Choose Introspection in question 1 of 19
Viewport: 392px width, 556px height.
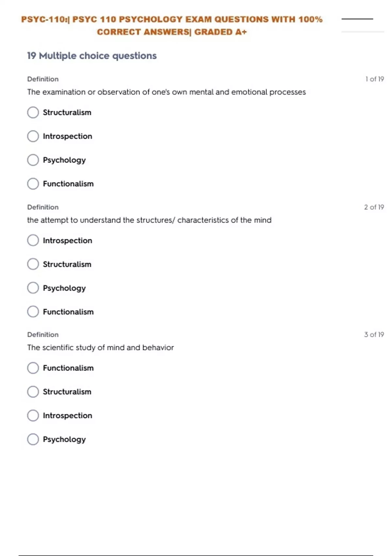tap(33, 136)
